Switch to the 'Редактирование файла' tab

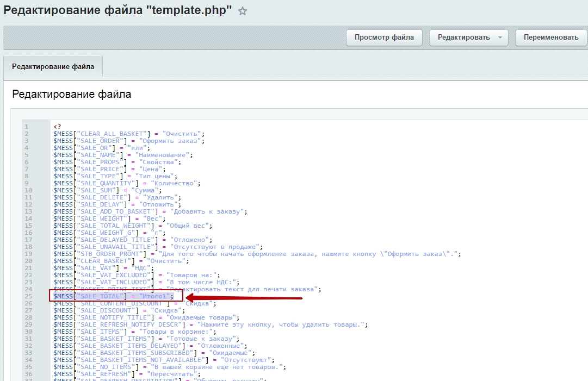pyautogui.click(x=53, y=66)
